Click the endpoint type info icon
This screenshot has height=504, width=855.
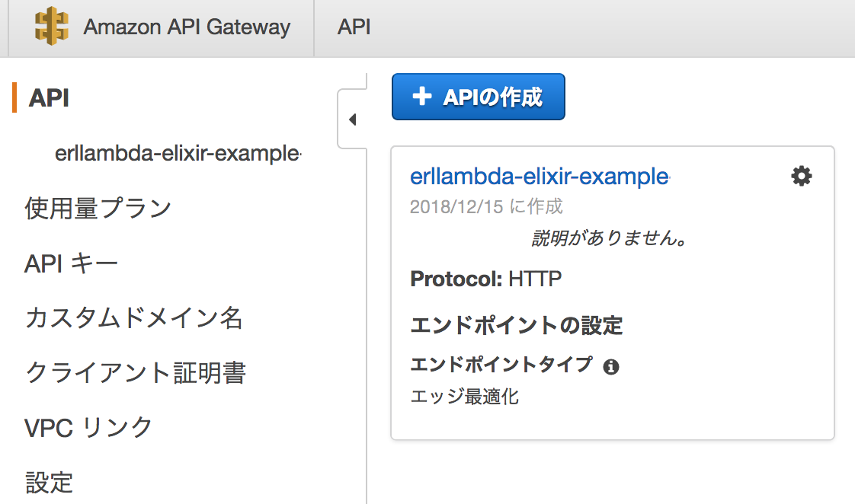tap(610, 367)
